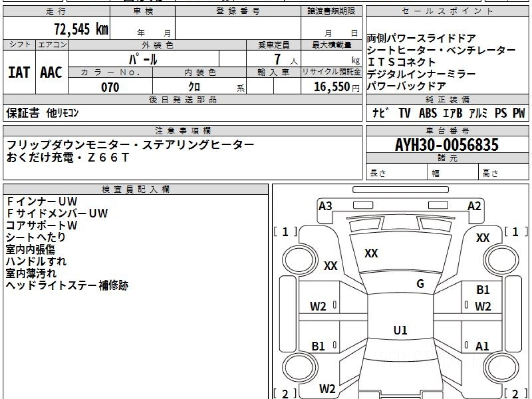Click the A3 damage mark on diagram

pos(325,206)
